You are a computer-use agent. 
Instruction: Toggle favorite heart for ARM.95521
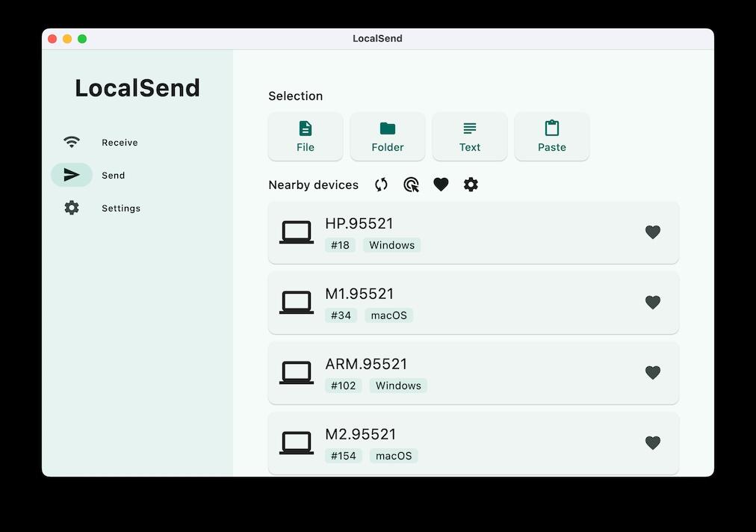pos(653,373)
